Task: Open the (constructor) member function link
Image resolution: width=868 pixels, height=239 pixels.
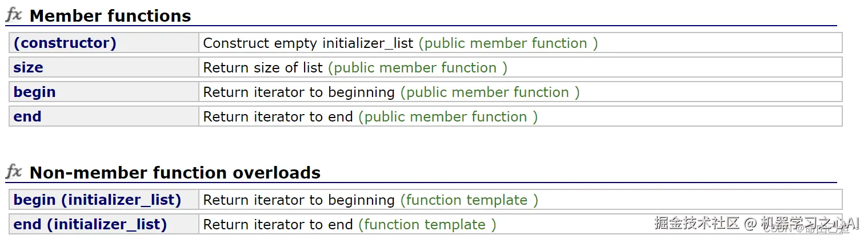Action: click(65, 43)
